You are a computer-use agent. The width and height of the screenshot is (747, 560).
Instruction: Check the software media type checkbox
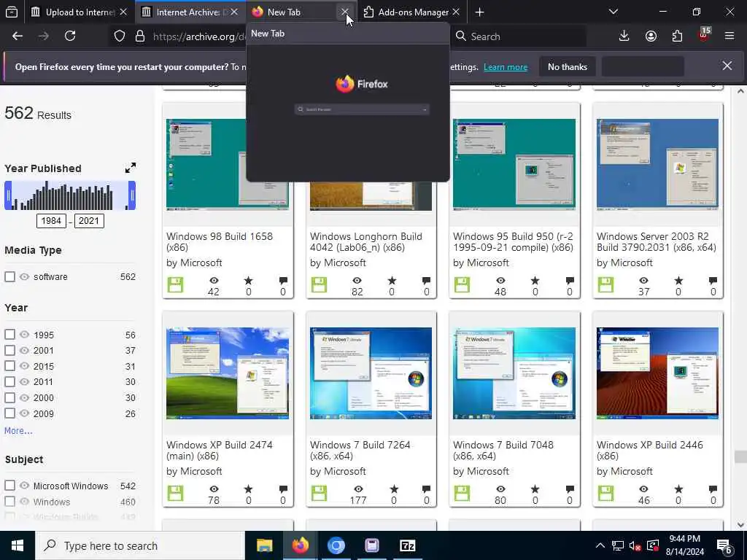pyautogui.click(x=9, y=276)
